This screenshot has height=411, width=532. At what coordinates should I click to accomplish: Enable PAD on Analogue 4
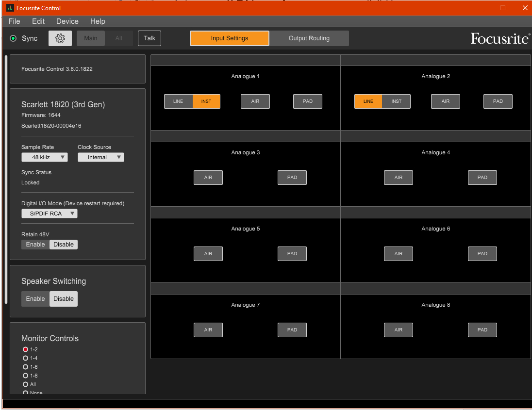point(482,178)
